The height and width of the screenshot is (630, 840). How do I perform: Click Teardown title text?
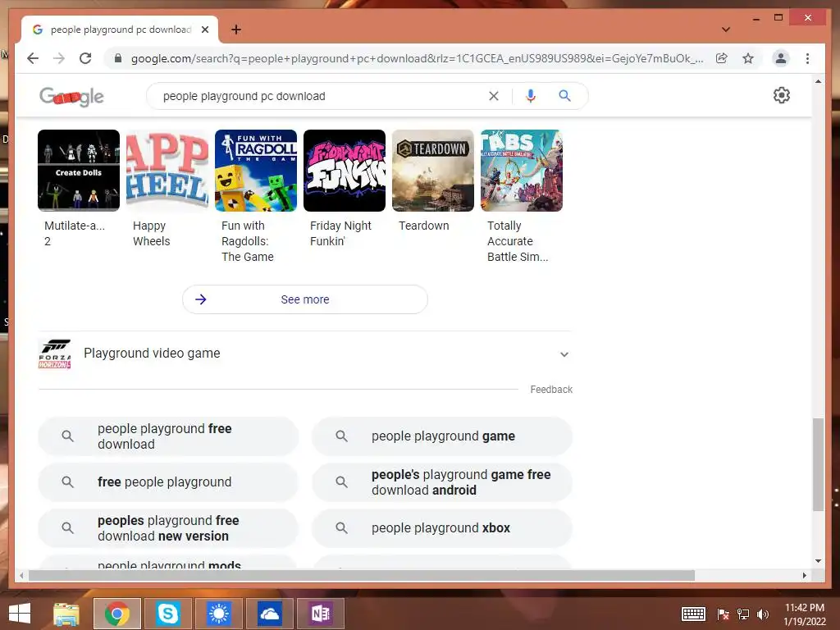(424, 226)
